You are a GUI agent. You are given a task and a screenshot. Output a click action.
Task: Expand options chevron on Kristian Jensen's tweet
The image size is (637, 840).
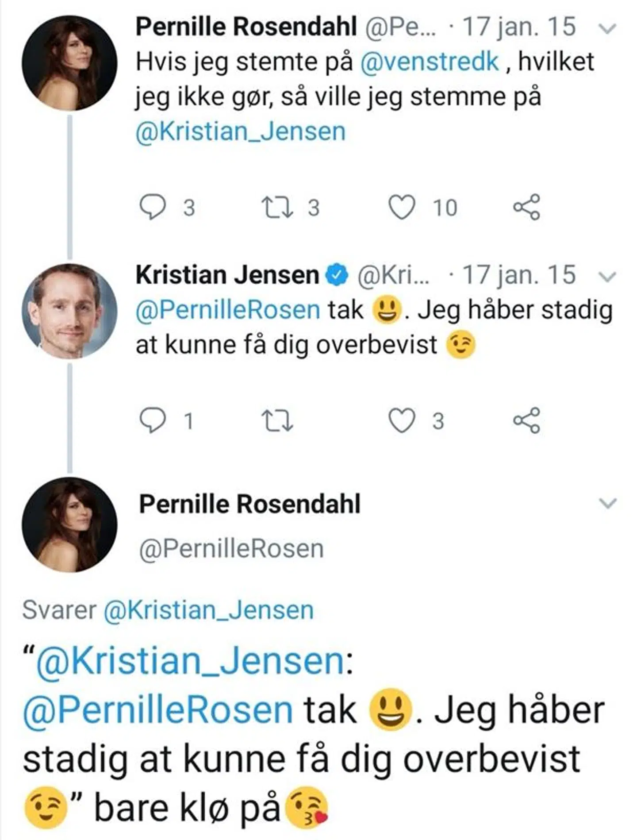click(607, 277)
